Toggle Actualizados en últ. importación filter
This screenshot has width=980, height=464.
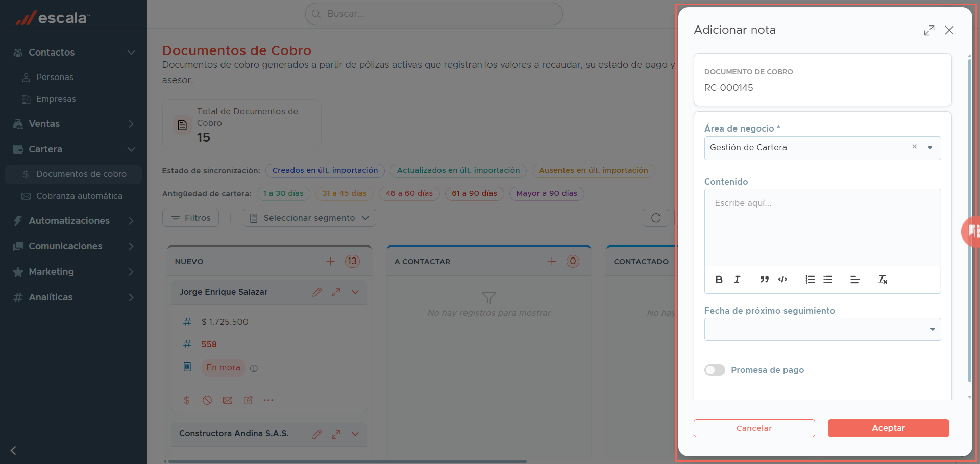[x=458, y=170]
